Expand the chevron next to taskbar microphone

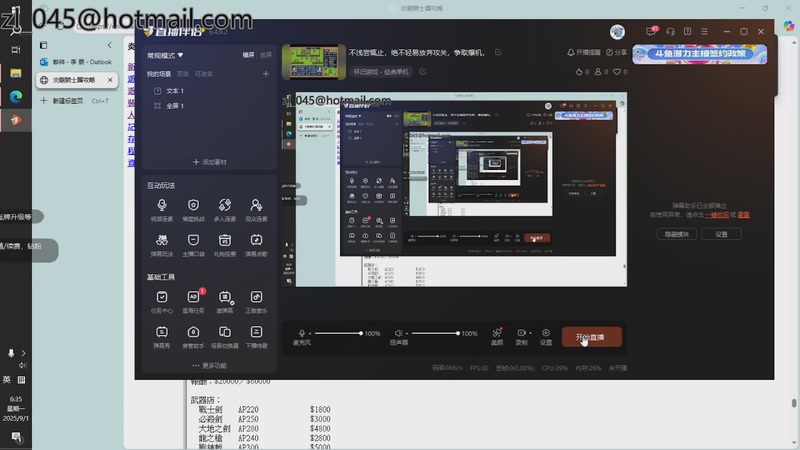point(23,353)
